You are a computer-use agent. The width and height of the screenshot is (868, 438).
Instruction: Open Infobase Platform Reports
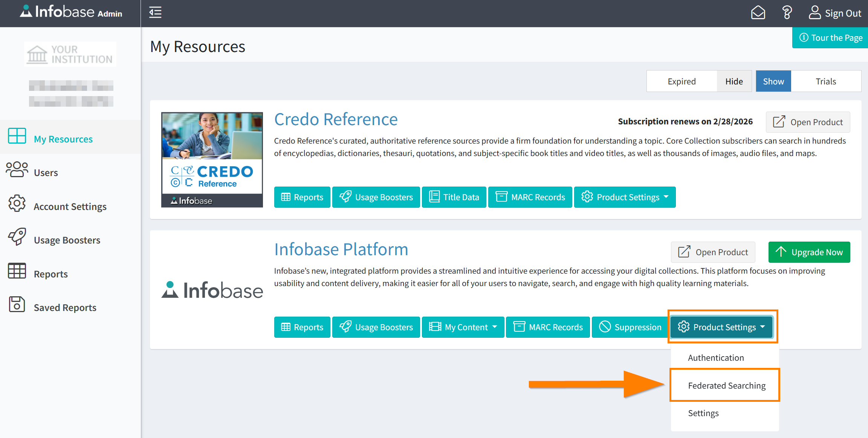click(x=302, y=327)
